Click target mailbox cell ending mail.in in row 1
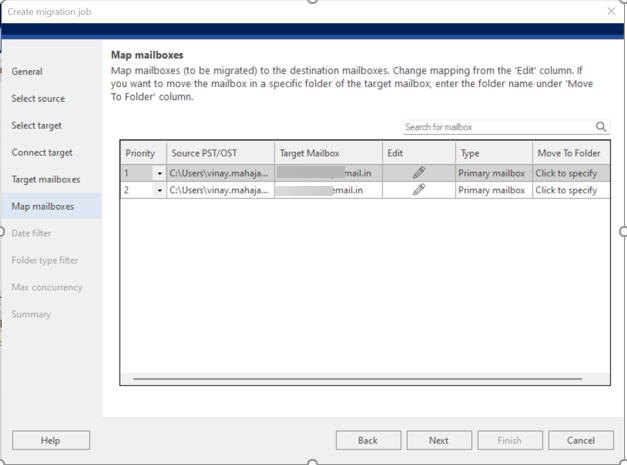Viewport: 627px width, 465px height. click(x=328, y=173)
